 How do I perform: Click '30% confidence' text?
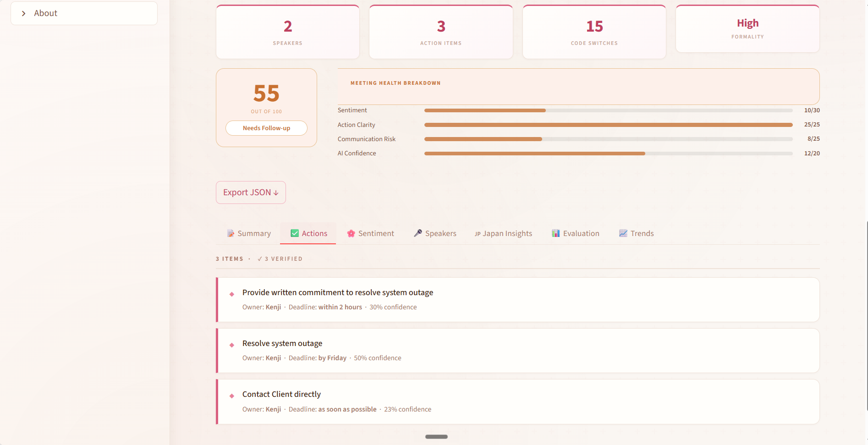click(393, 307)
